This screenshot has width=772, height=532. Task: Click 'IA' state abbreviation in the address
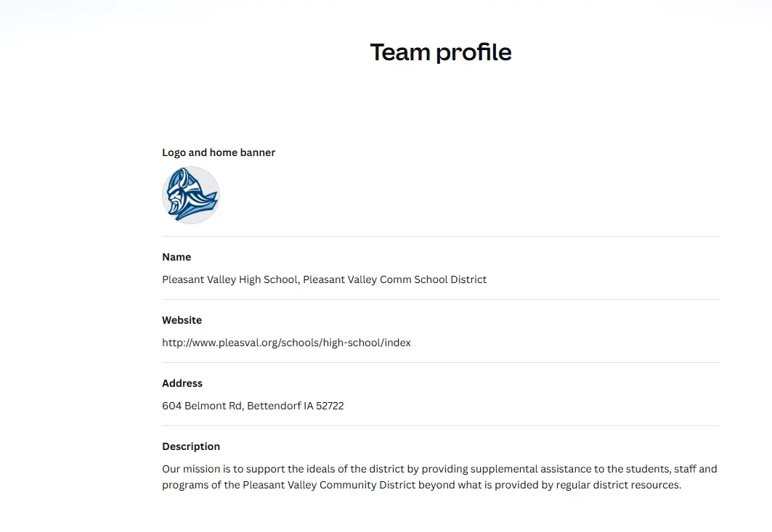tap(309, 406)
